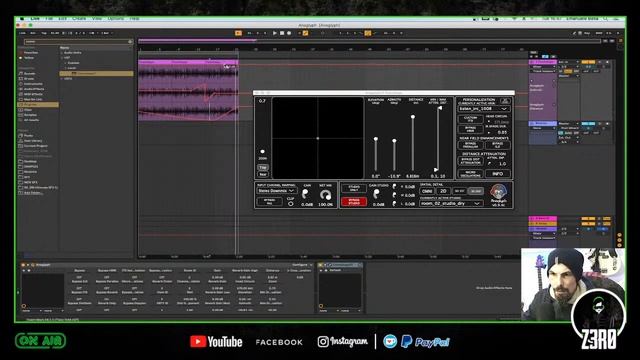The height and width of the screenshot is (360, 640).
Task: Adjust the Zoom slider handle in Anaglyph
Action: pos(262,152)
